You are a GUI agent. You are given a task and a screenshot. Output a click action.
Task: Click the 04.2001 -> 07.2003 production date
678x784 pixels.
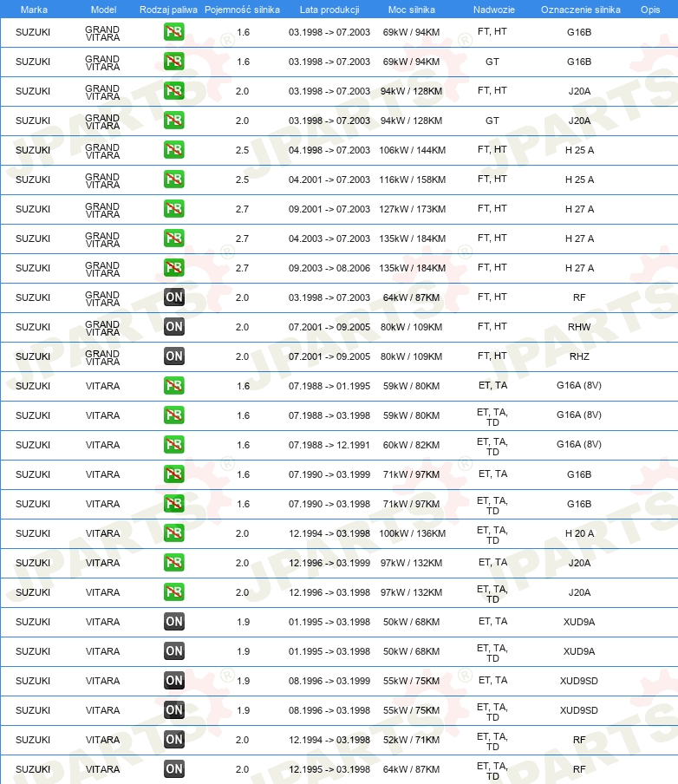tap(329, 180)
